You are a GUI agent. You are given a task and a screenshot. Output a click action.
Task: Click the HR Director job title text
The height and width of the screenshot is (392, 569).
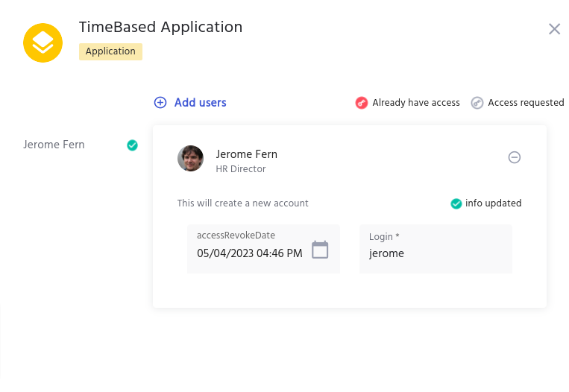pyautogui.click(x=241, y=169)
